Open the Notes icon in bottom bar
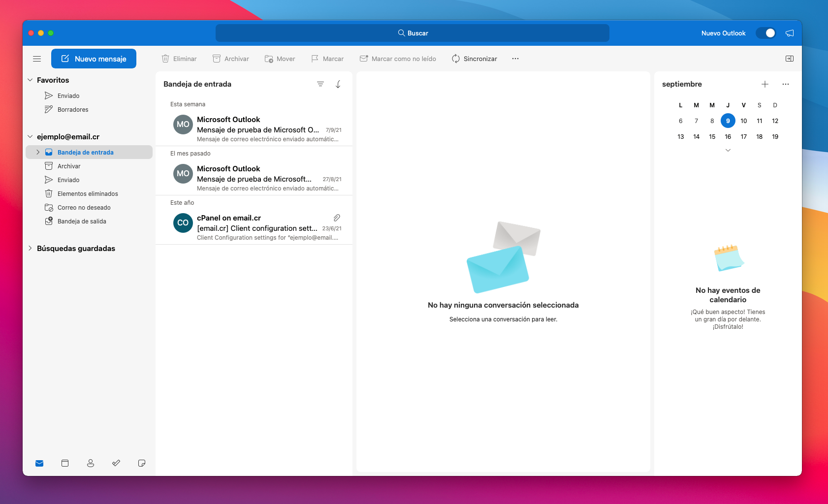 pos(142,463)
